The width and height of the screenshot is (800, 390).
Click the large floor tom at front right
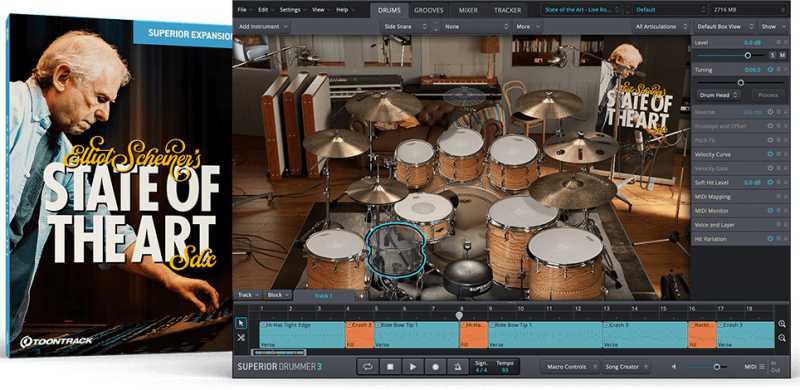coord(565,263)
